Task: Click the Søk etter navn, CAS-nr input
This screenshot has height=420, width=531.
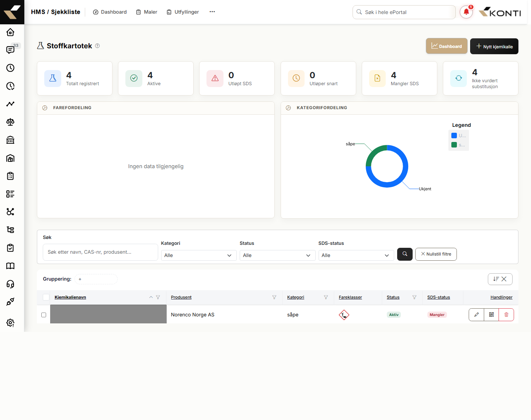Action: (x=100, y=252)
